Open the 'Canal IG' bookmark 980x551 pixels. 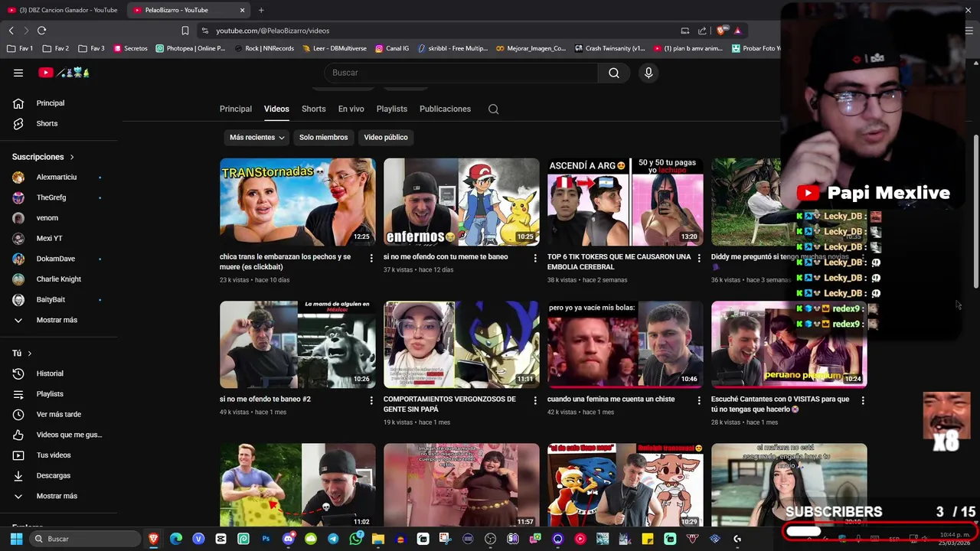click(x=392, y=48)
